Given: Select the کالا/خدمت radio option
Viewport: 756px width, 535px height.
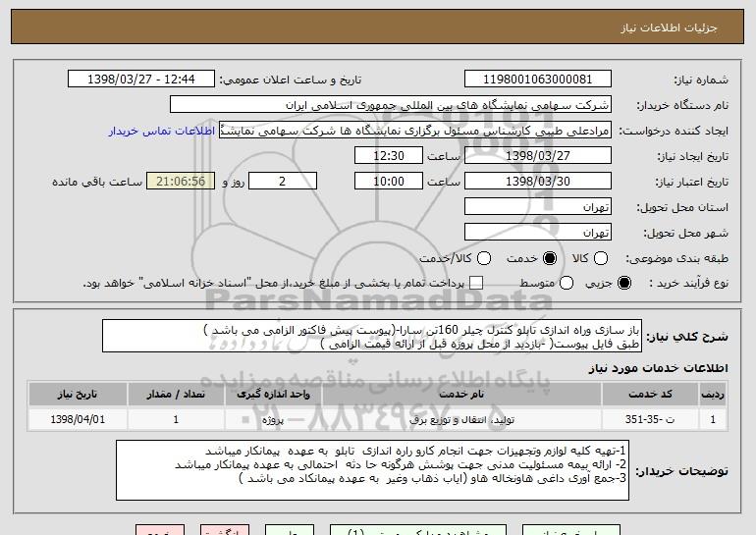Looking at the screenshot, I should [484, 258].
